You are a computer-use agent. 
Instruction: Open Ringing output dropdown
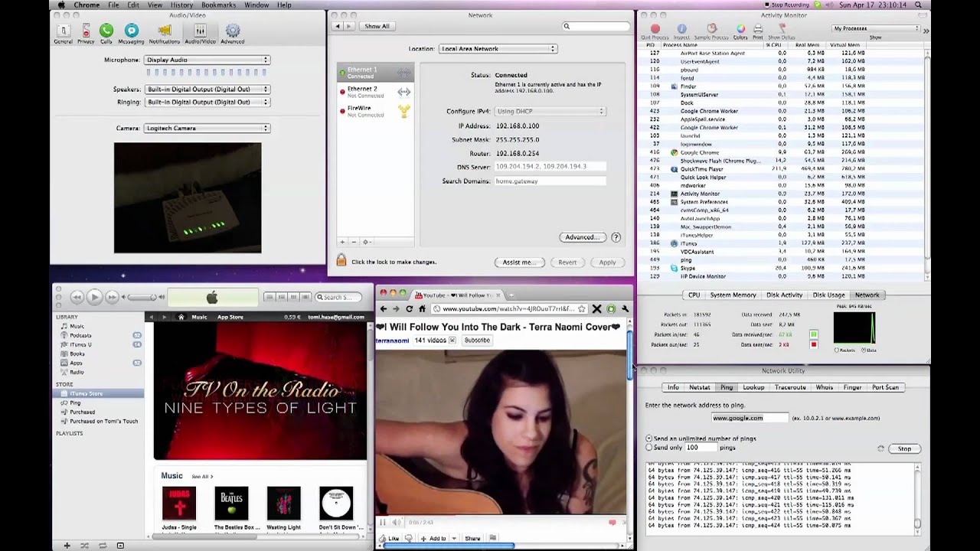pyautogui.click(x=207, y=102)
